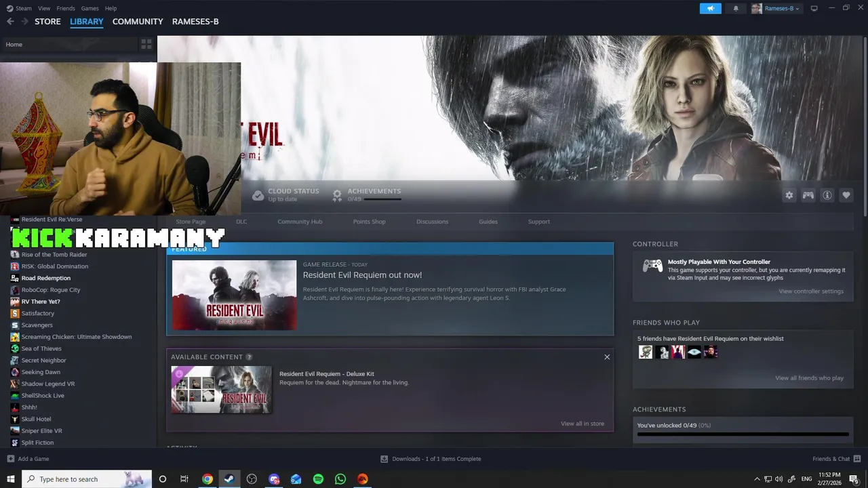Viewport: 868px width, 488px height.
Task: Open the EA app from taskbar
Action: [363, 479]
